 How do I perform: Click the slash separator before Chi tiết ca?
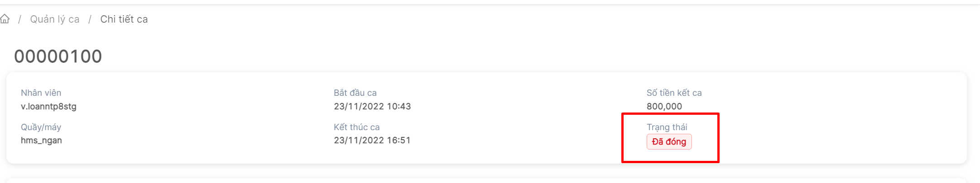90,19
